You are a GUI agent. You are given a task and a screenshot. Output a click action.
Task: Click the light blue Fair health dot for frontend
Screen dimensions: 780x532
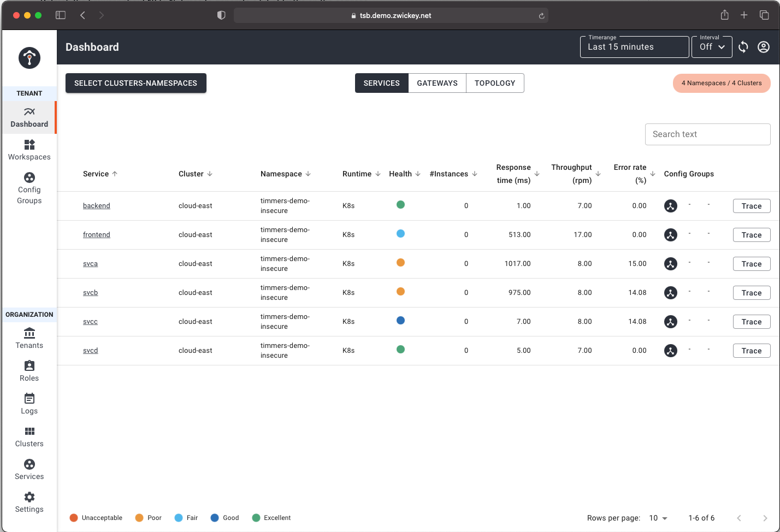pos(400,234)
